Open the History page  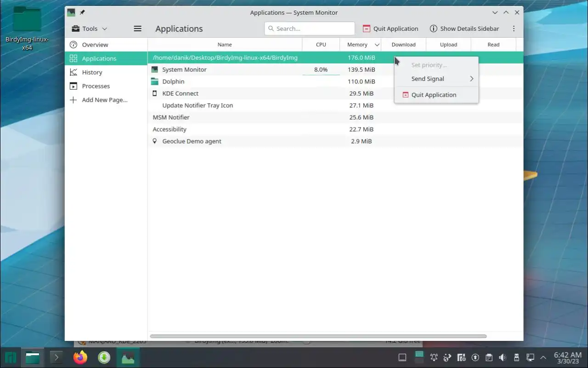tap(106, 72)
